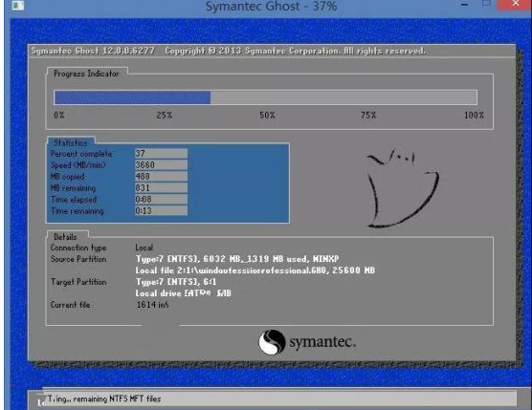This screenshot has width=532, height=410.
Task: Click the Time remaining value 0:13
Action: tap(161, 211)
